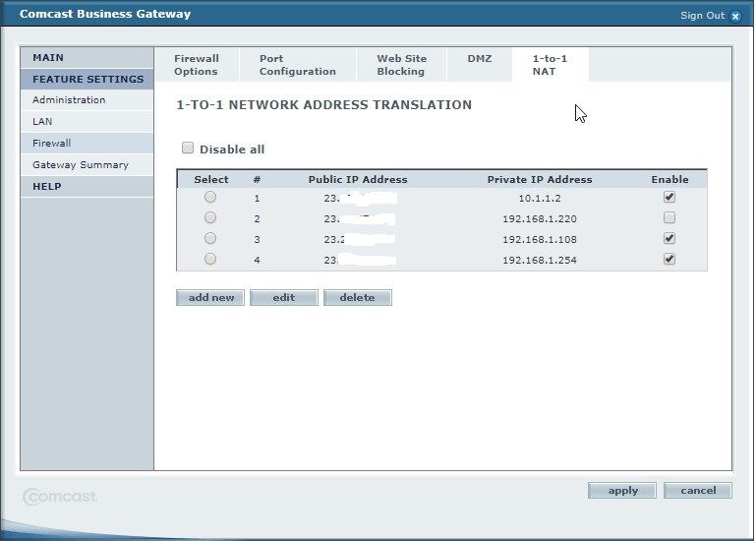Enable the 192.168.1.220 NAT entry

(x=669, y=217)
